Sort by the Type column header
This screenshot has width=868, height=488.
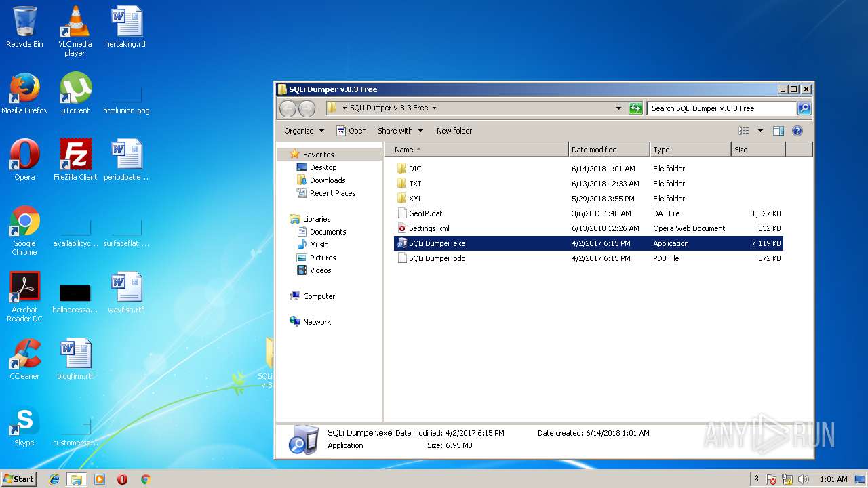pos(690,150)
